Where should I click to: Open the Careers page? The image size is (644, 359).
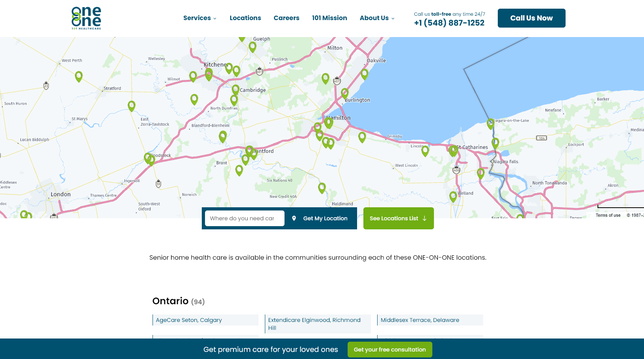click(286, 18)
